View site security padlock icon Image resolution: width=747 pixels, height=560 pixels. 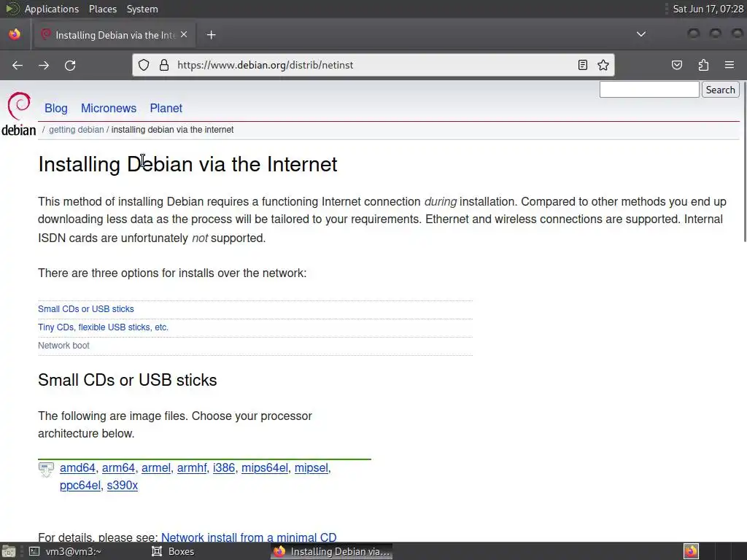click(x=164, y=65)
